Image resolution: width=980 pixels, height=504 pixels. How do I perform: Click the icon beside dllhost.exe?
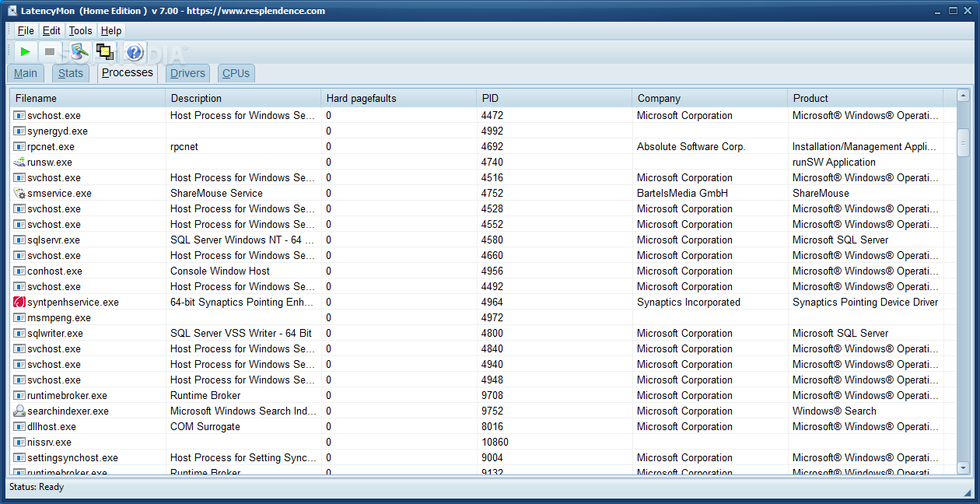19,426
